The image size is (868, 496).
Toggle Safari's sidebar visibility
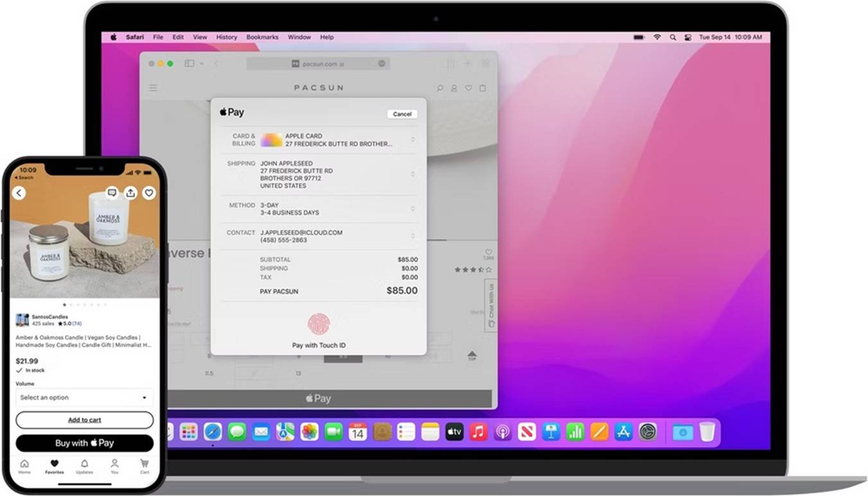coord(189,64)
